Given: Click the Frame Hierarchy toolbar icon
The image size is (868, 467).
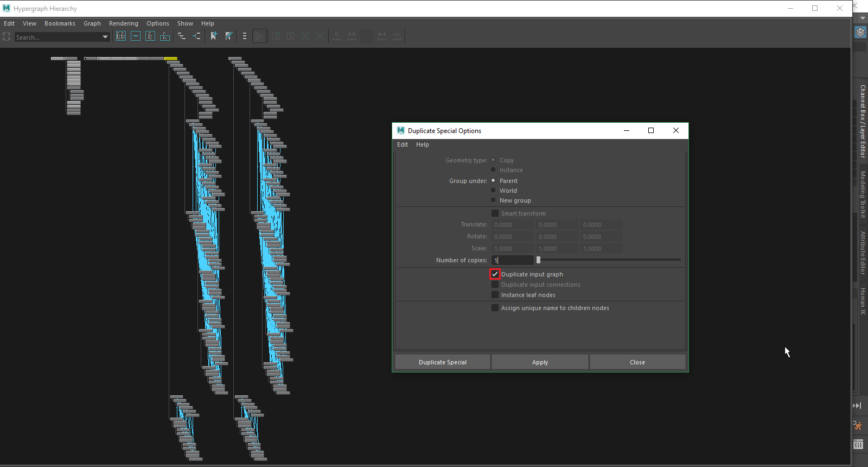Looking at the screenshot, I should (x=150, y=36).
